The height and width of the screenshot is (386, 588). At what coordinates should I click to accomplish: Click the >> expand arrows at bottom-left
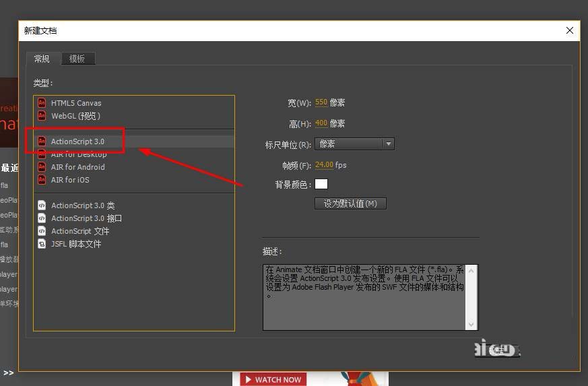pyautogui.click(x=9, y=373)
